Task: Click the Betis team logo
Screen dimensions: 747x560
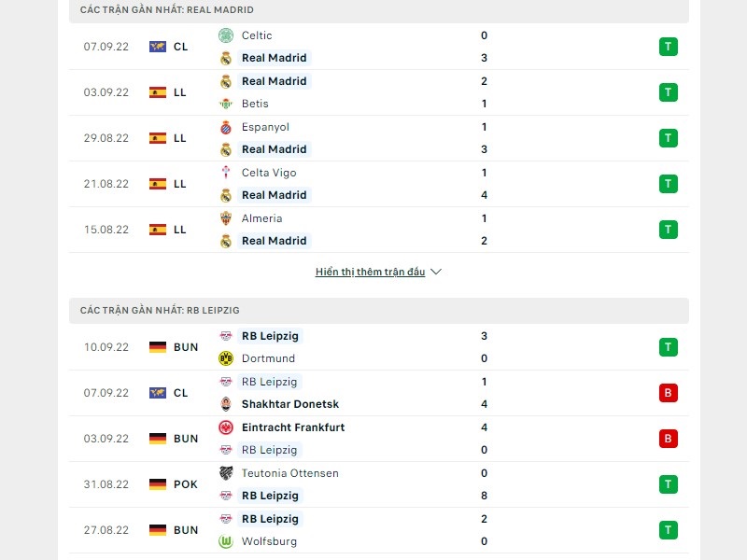Action: coord(225,104)
